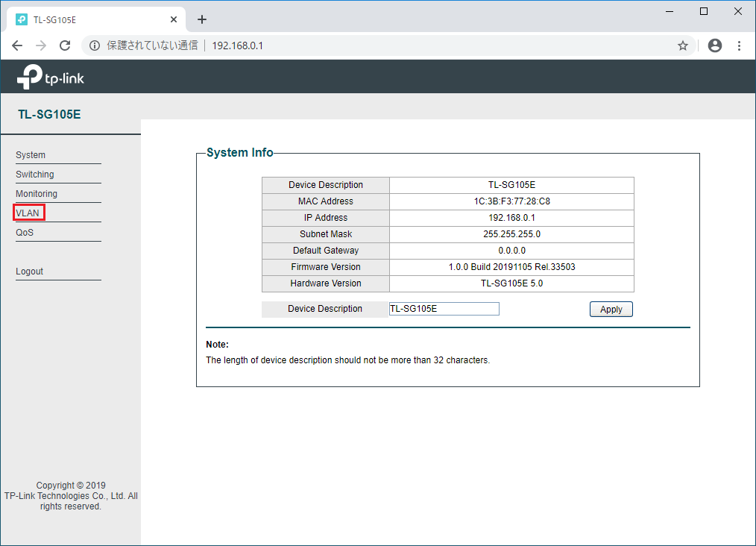The height and width of the screenshot is (546, 756).
Task: Click the Logout link in sidebar
Action: [29, 271]
